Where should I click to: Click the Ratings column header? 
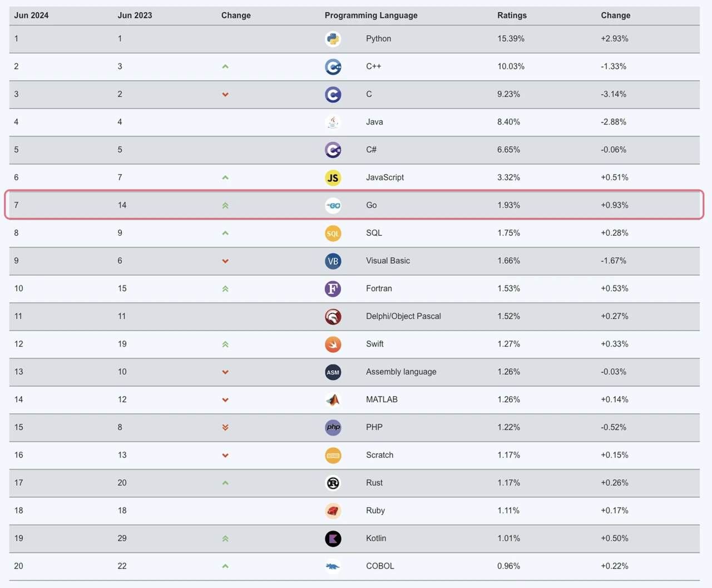click(x=512, y=16)
